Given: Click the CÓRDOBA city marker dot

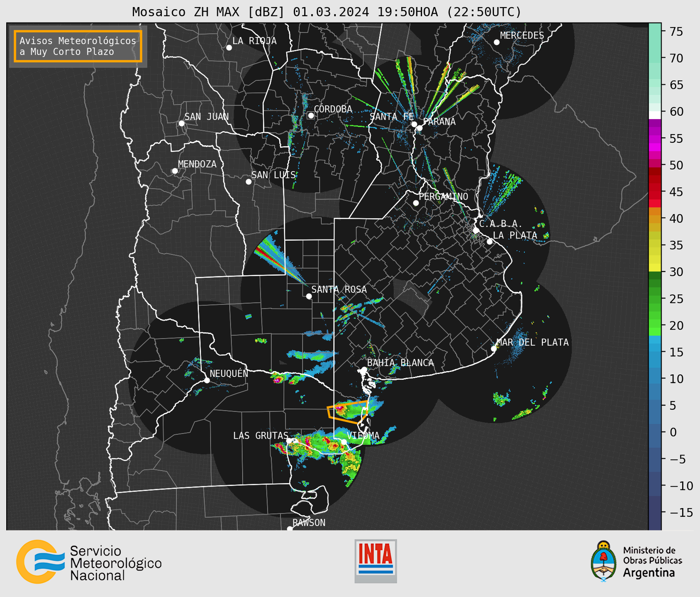Looking at the screenshot, I should click(311, 115).
